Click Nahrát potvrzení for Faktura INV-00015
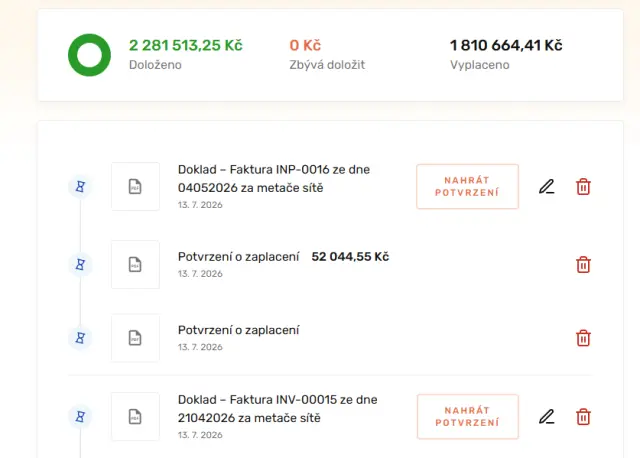Image resolution: width=640 pixels, height=458 pixels. [467, 417]
